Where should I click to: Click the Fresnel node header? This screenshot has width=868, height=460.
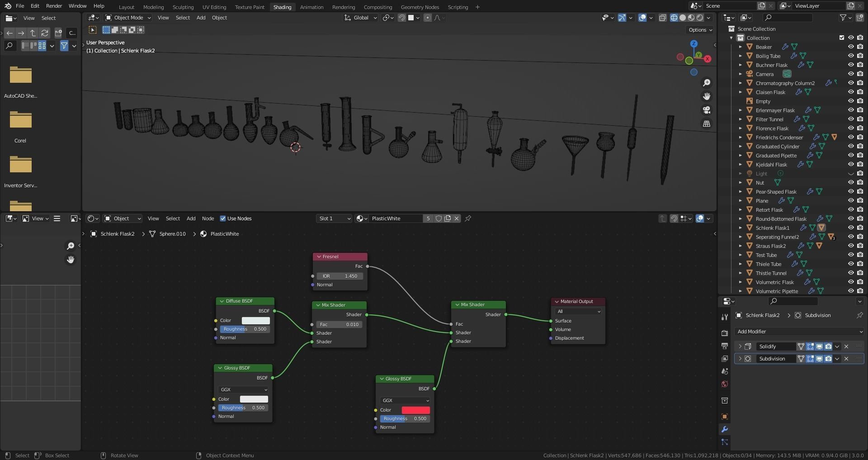click(x=340, y=256)
